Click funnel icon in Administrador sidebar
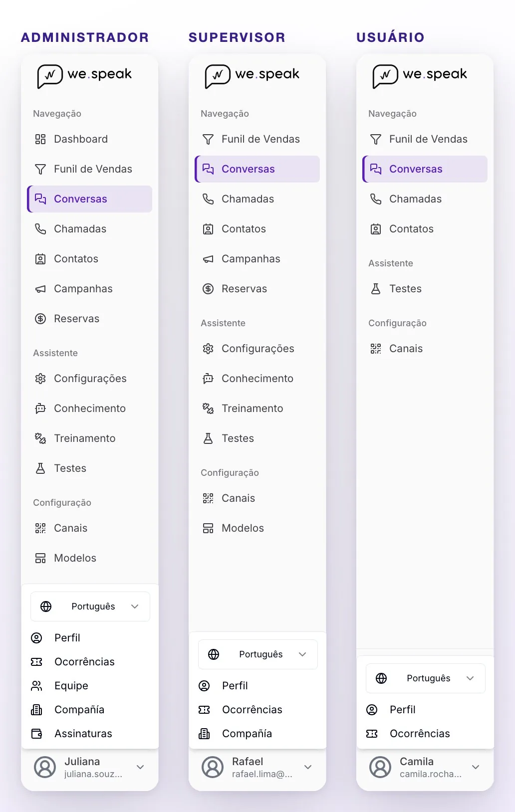This screenshot has width=515, height=812. pos(40,169)
